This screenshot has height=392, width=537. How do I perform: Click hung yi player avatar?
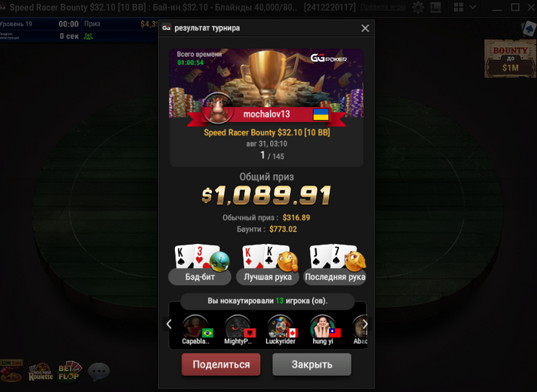coord(323,327)
